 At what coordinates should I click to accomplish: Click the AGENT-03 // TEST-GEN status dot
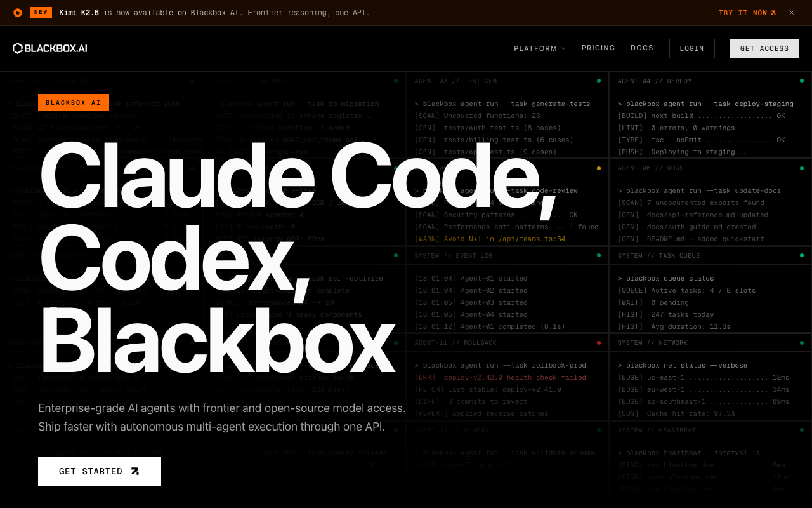[599, 81]
